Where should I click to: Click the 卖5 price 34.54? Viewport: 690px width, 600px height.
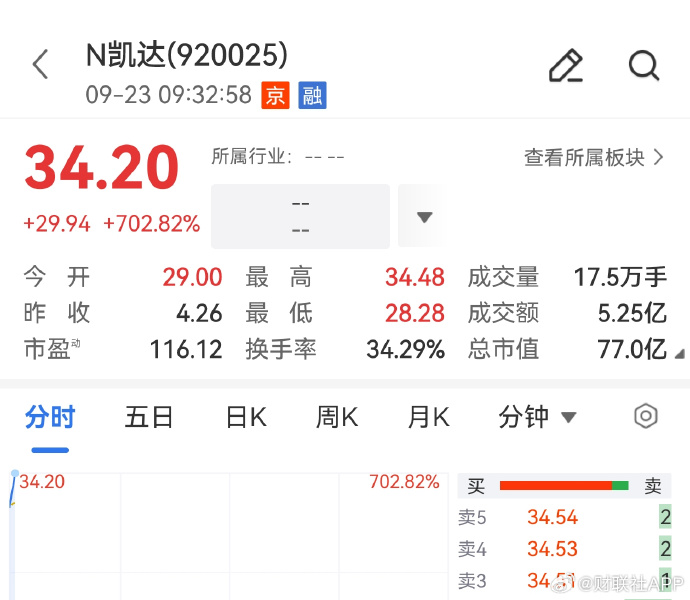(553, 517)
